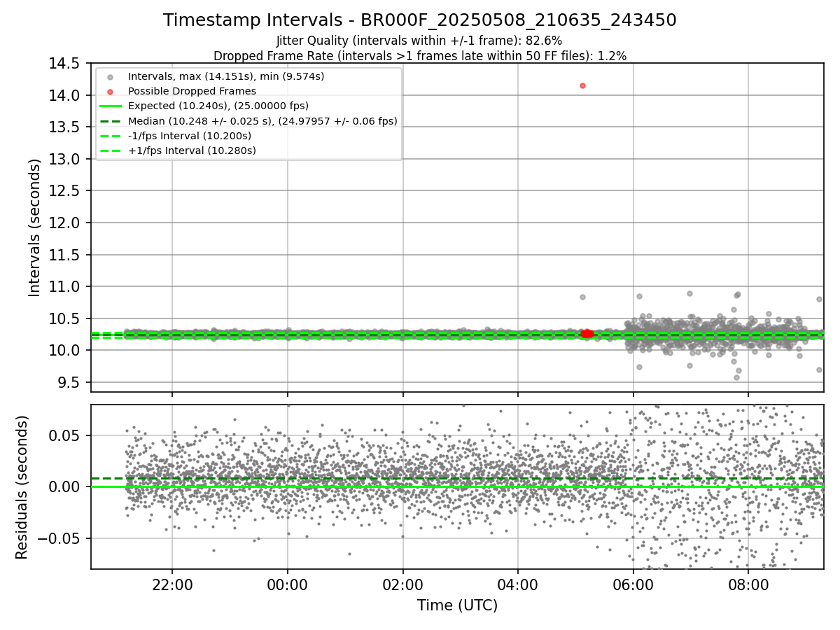840x630 pixels.
Task: Click the solid green line sample for Expected
Action: point(110,106)
